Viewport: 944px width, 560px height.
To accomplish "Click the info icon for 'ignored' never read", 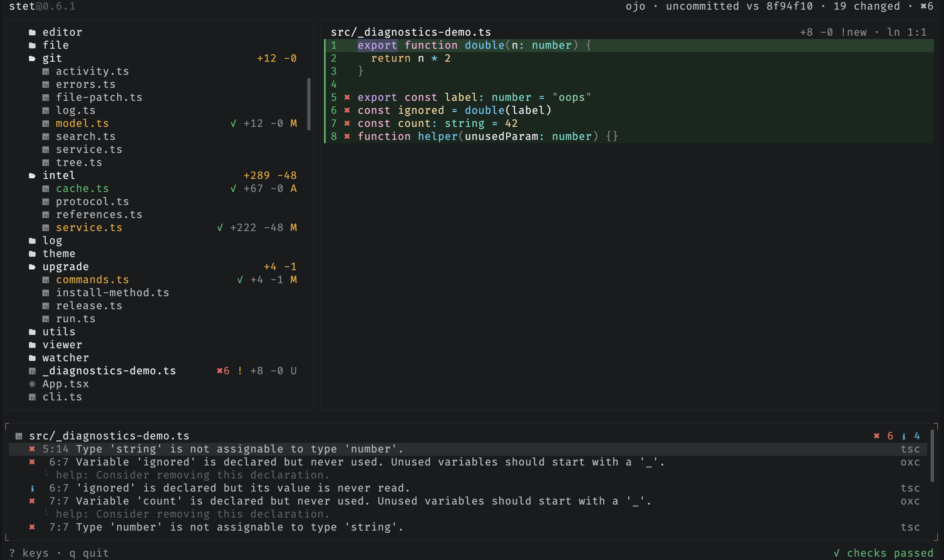I will [x=32, y=489].
